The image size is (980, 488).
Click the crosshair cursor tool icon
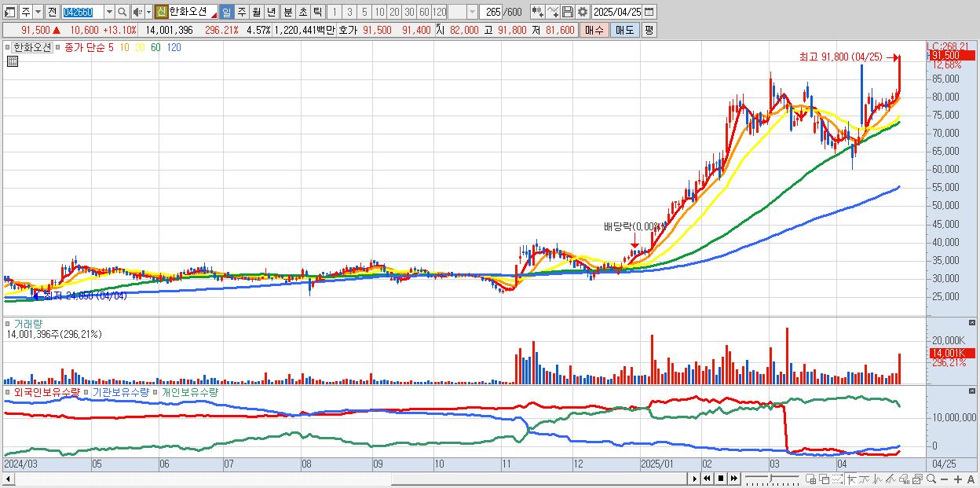pyautogui.click(x=851, y=479)
